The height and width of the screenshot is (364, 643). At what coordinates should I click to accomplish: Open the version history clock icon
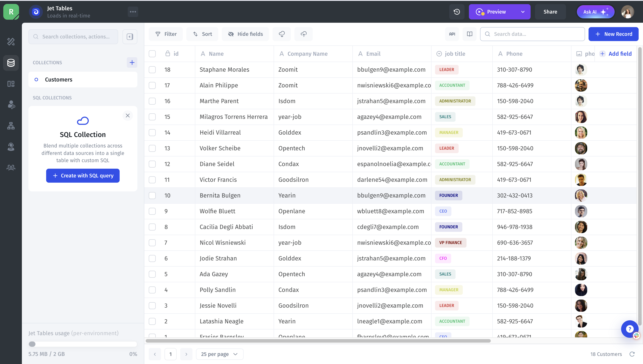coord(457,12)
